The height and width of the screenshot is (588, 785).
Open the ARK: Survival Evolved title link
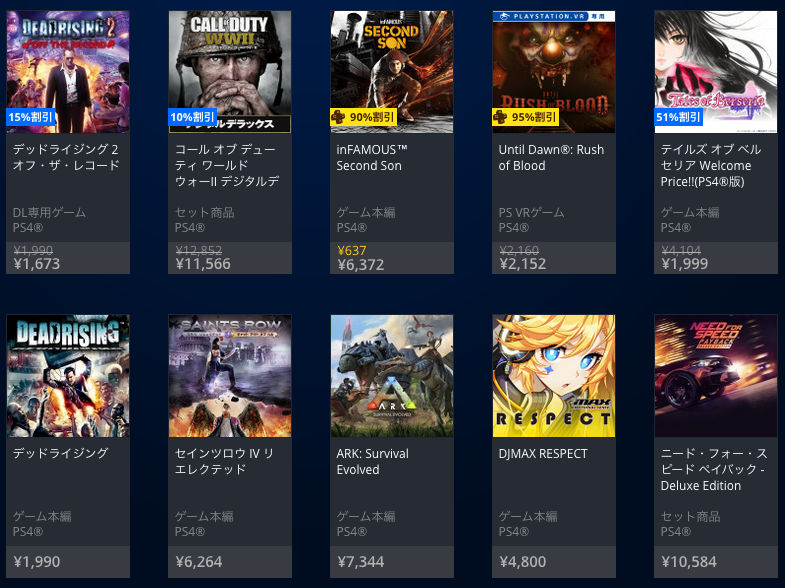pos(372,461)
